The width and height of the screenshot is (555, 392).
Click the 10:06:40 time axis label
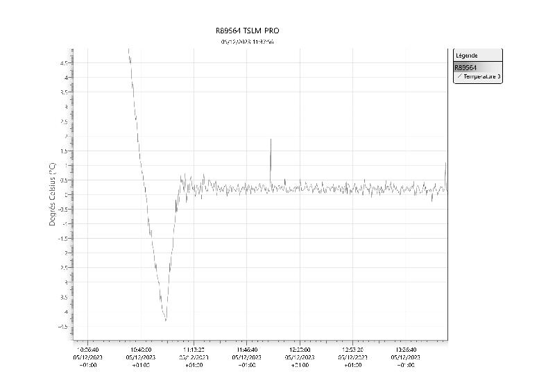point(88,350)
